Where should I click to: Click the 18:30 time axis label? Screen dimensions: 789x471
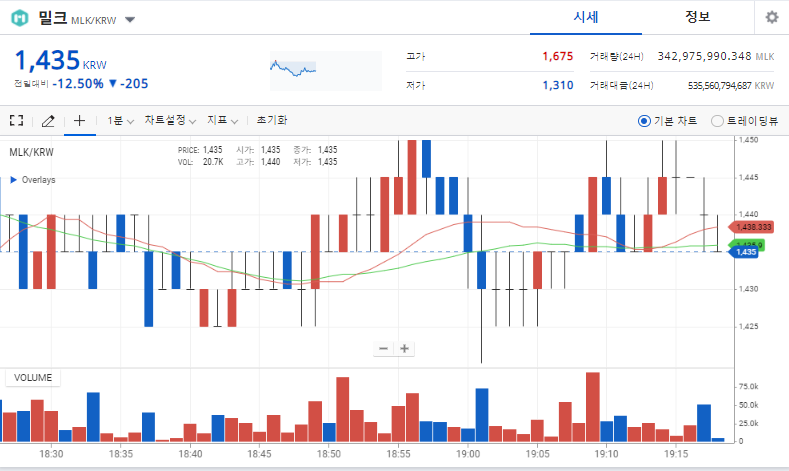[51, 454]
